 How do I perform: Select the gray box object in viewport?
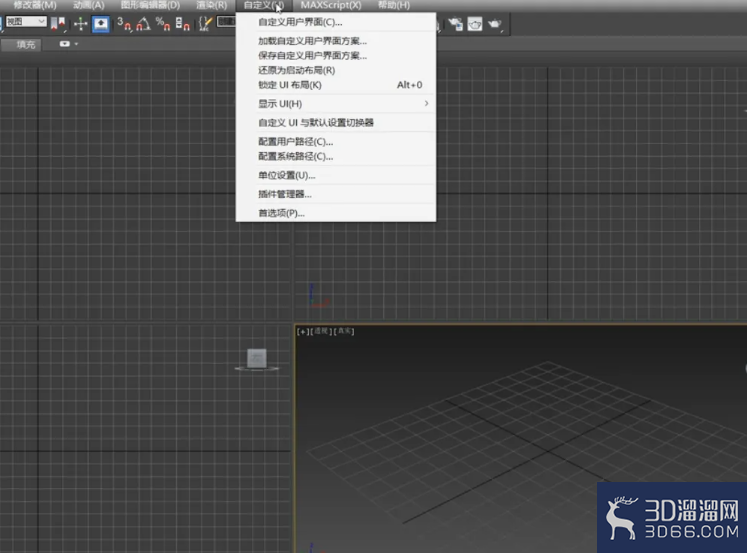click(x=257, y=358)
